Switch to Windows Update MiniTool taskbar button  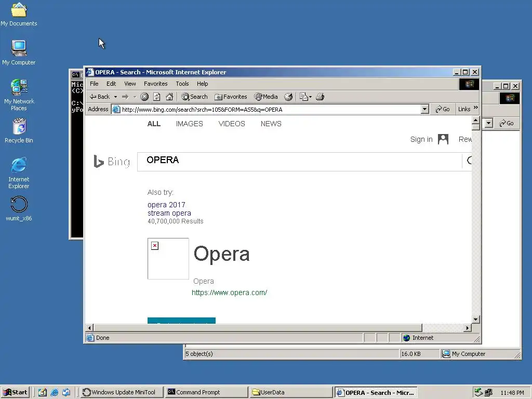[122, 392]
